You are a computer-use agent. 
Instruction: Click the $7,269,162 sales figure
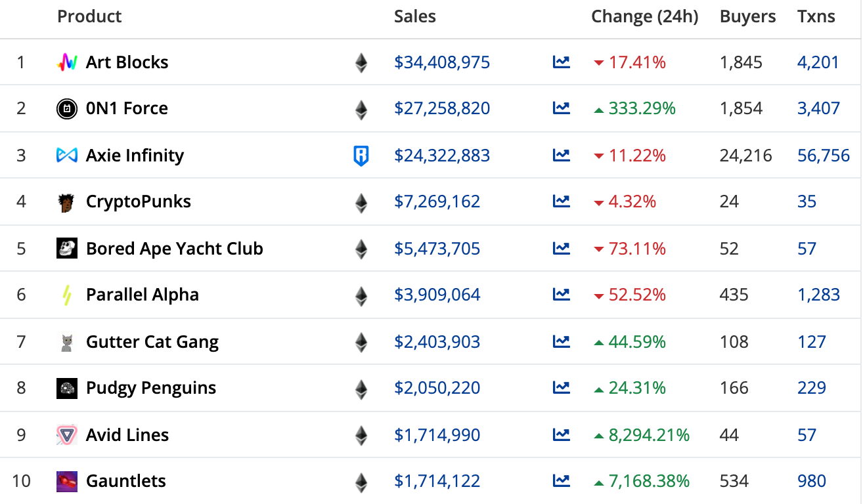tap(437, 201)
